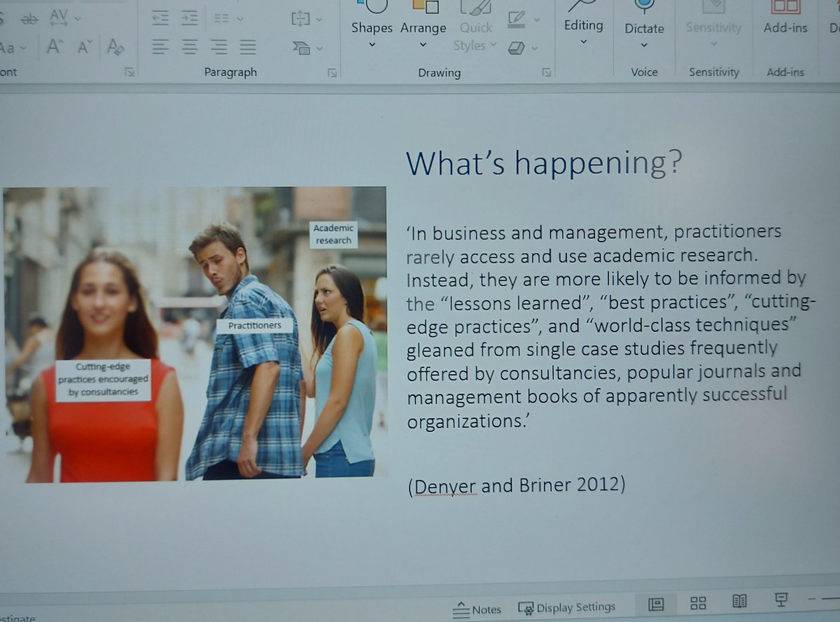Open the Font dialog launcher
Viewport: 840px width, 622px height.
pyautogui.click(x=129, y=71)
